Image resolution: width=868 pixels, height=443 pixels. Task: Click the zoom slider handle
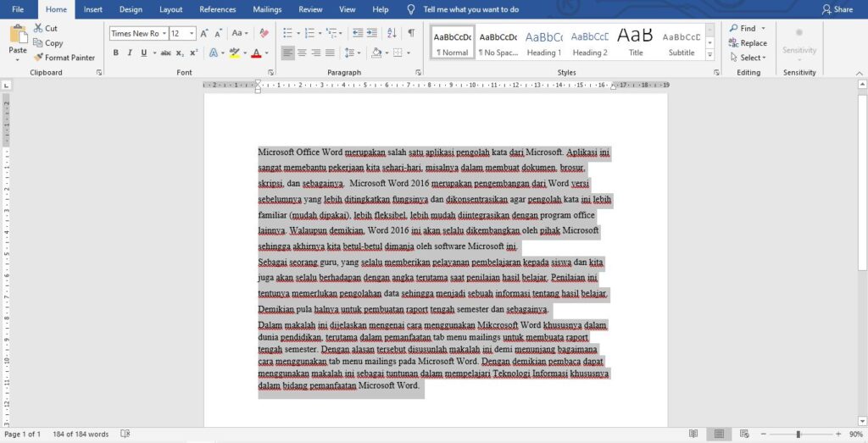(x=798, y=435)
